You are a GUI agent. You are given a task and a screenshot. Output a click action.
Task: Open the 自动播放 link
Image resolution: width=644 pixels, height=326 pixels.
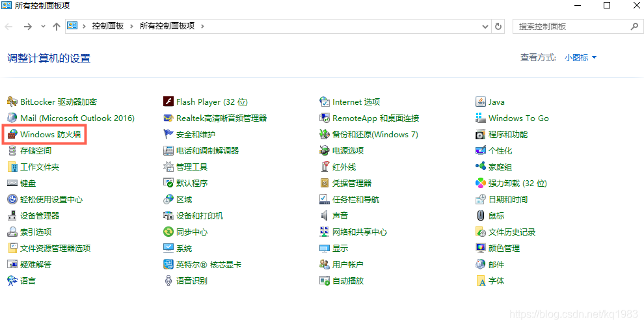coord(348,281)
